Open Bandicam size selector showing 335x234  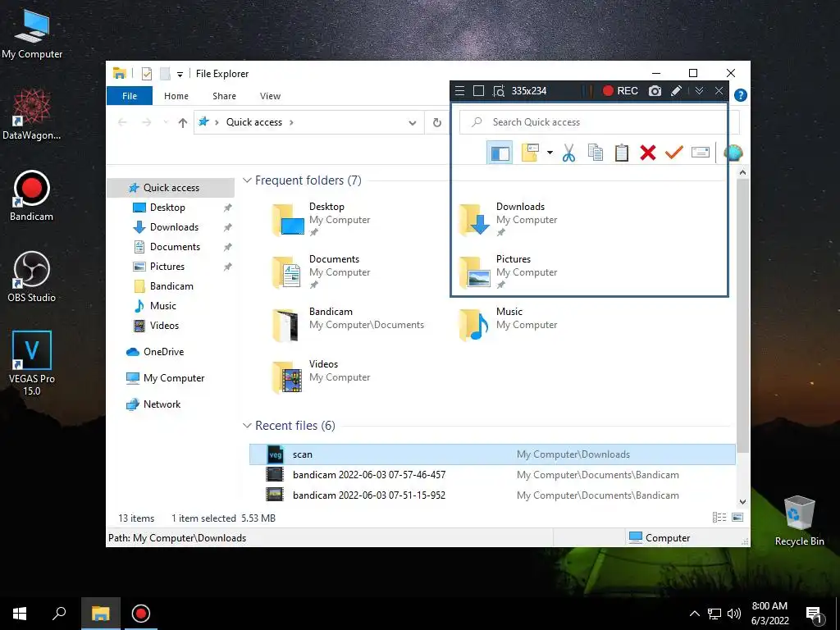coord(529,91)
